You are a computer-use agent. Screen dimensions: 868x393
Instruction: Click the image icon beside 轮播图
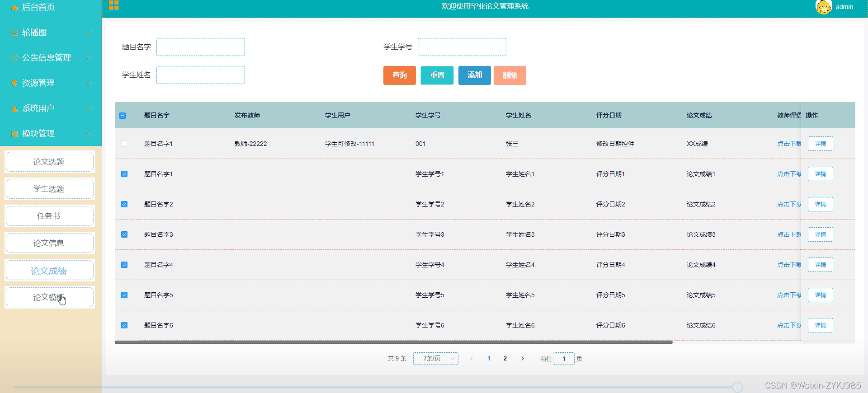click(14, 33)
